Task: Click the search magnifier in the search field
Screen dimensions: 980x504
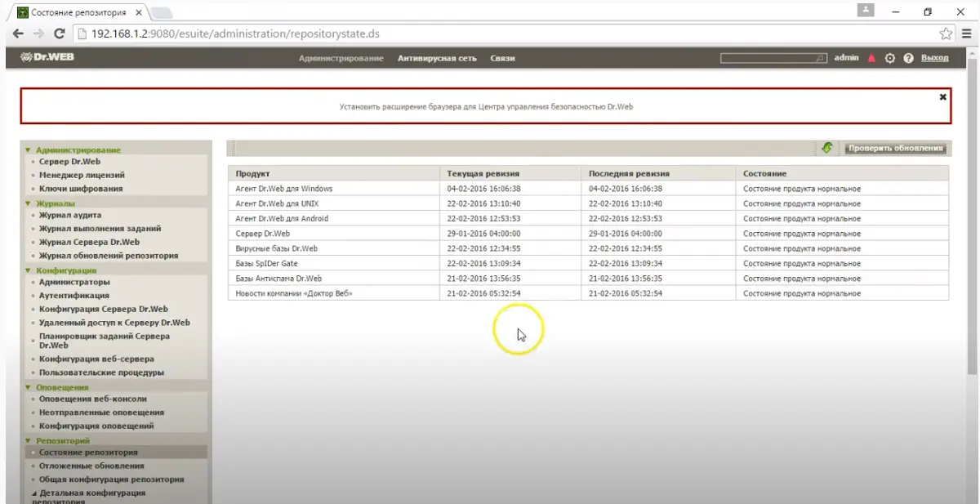Action: point(820,58)
